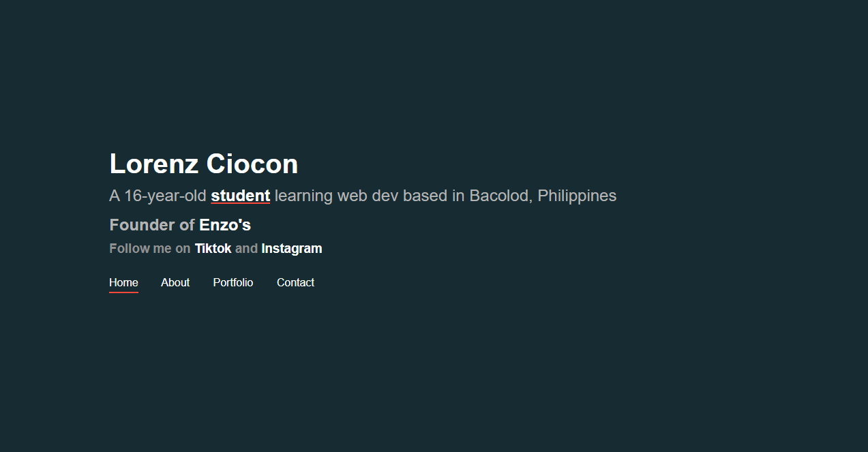Click the word 'and' between the social links

[x=246, y=248]
